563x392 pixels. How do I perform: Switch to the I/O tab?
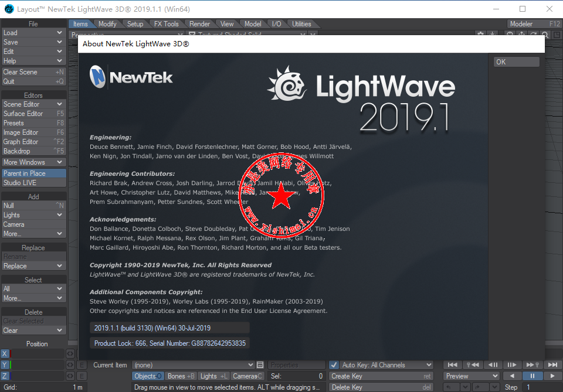tap(276, 23)
